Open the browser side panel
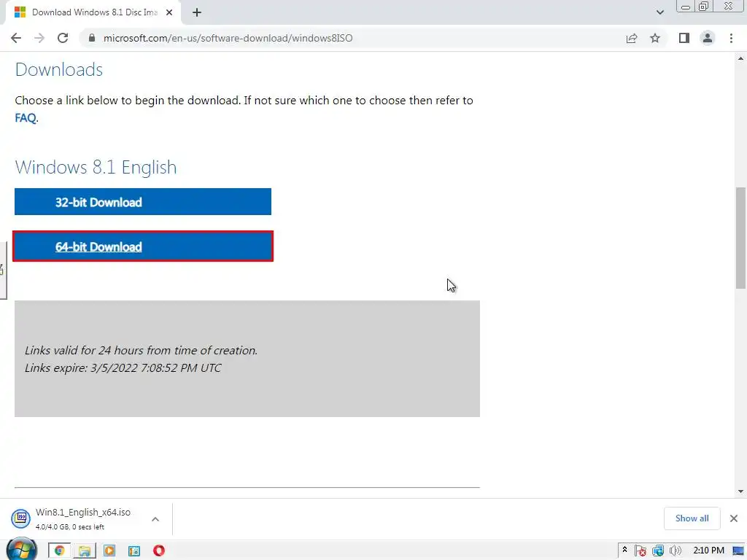This screenshot has width=747, height=560. [x=684, y=38]
